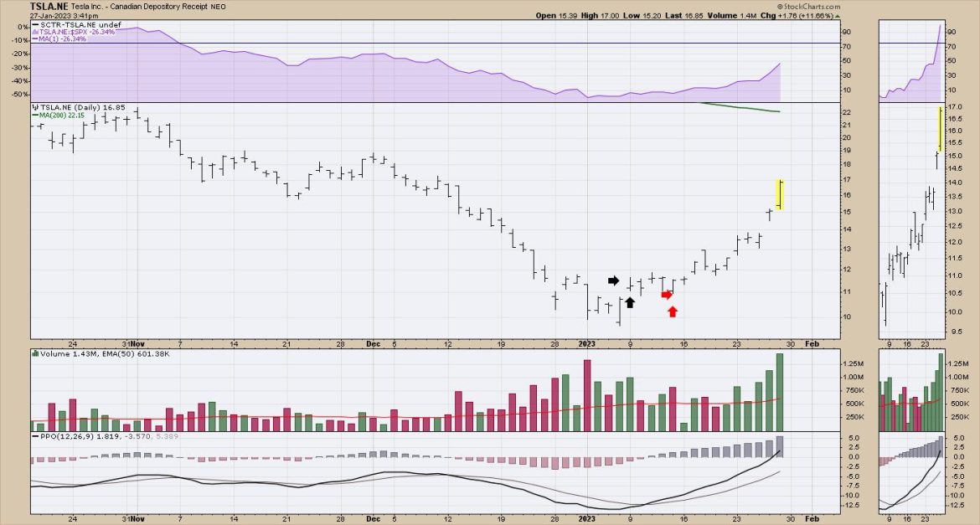Click the yellow highlight bar on the price chart

[x=779, y=194]
